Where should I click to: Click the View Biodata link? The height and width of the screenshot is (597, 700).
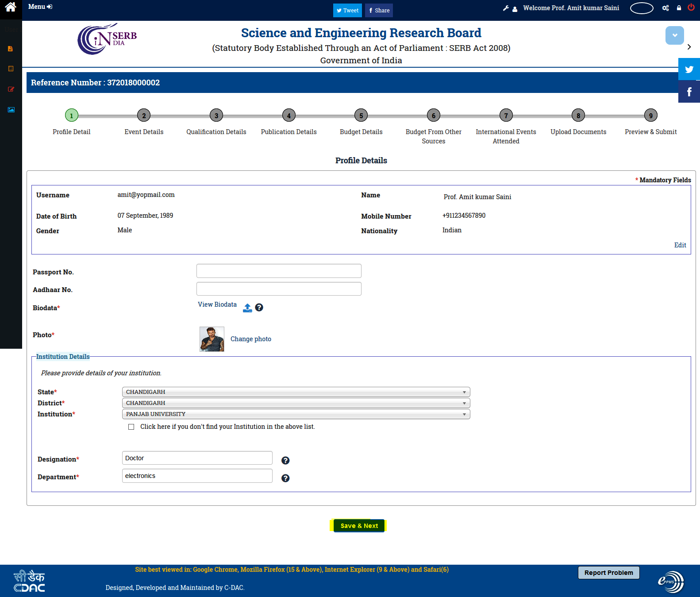pyautogui.click(x=217, y=304)
